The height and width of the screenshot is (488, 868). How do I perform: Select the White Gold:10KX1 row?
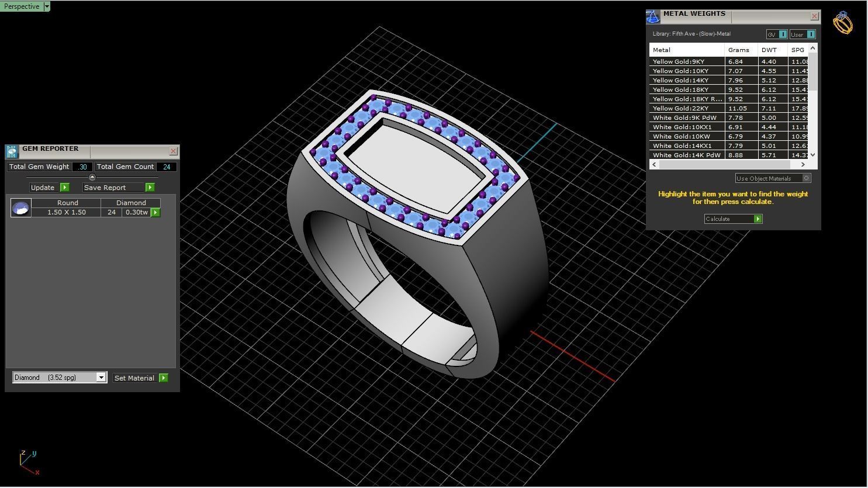[729, 127]
